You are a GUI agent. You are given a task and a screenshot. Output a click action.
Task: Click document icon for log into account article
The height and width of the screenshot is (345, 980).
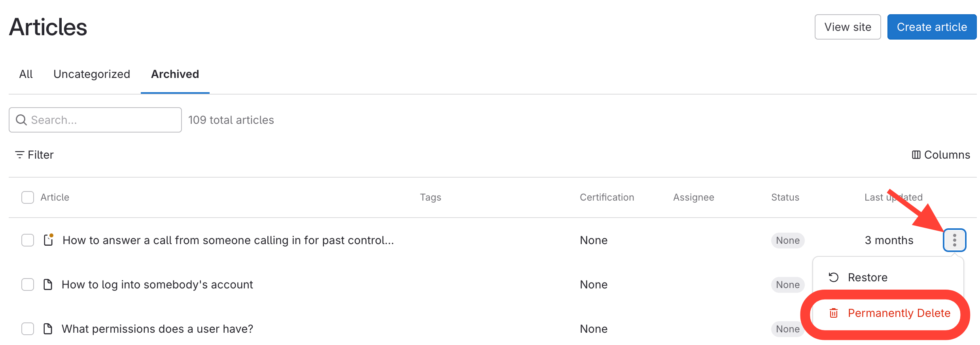48,284
